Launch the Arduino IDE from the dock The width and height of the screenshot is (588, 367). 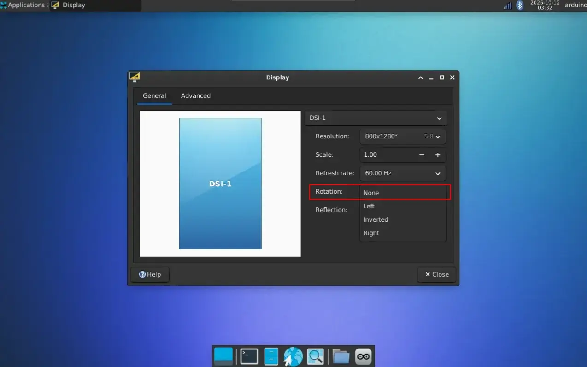tap(364, 356)
